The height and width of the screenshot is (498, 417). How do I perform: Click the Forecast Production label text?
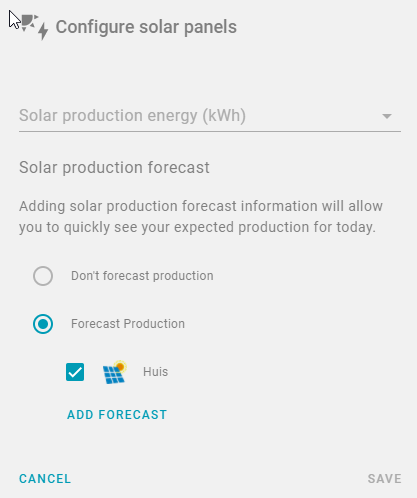(128, 324)
